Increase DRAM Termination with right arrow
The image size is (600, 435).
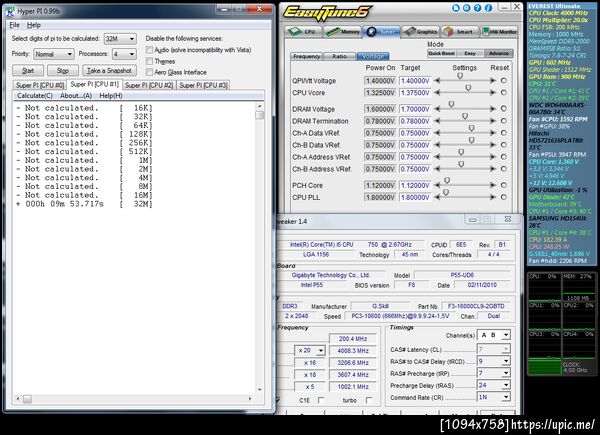click(x=493, y=121)
